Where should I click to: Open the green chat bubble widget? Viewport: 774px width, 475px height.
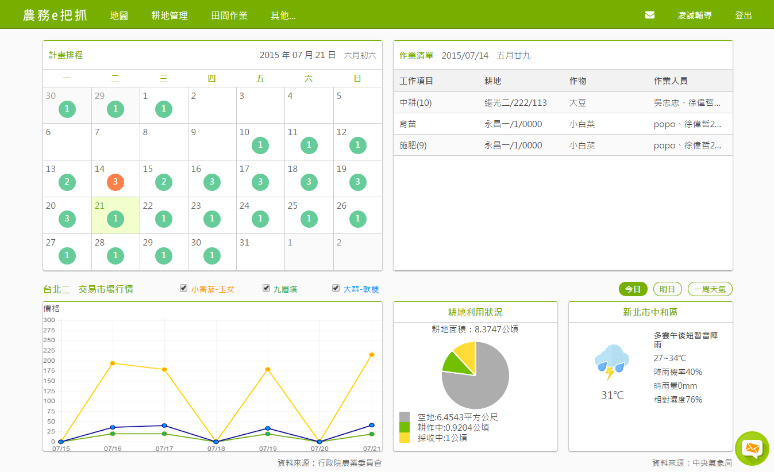[x=750, y=448]
